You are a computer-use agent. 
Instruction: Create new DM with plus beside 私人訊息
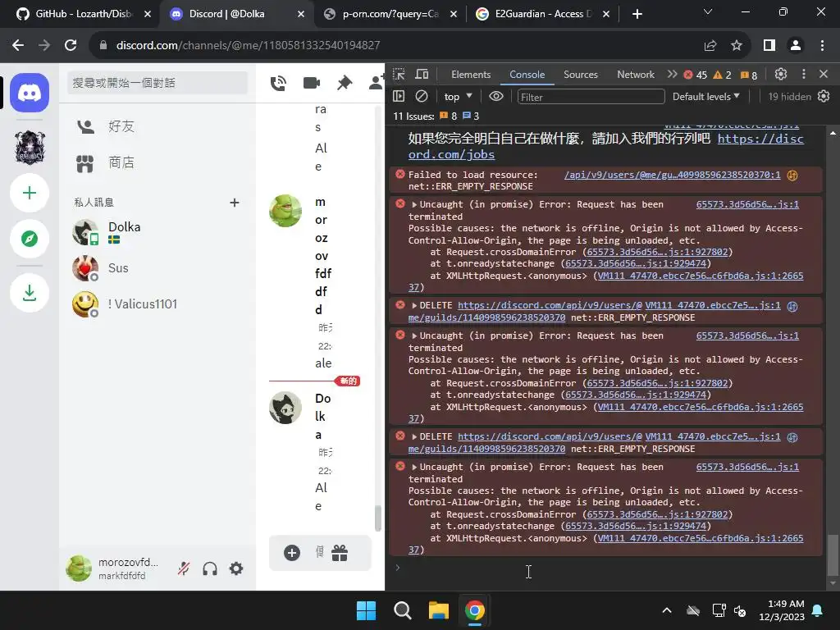point(234,203)
